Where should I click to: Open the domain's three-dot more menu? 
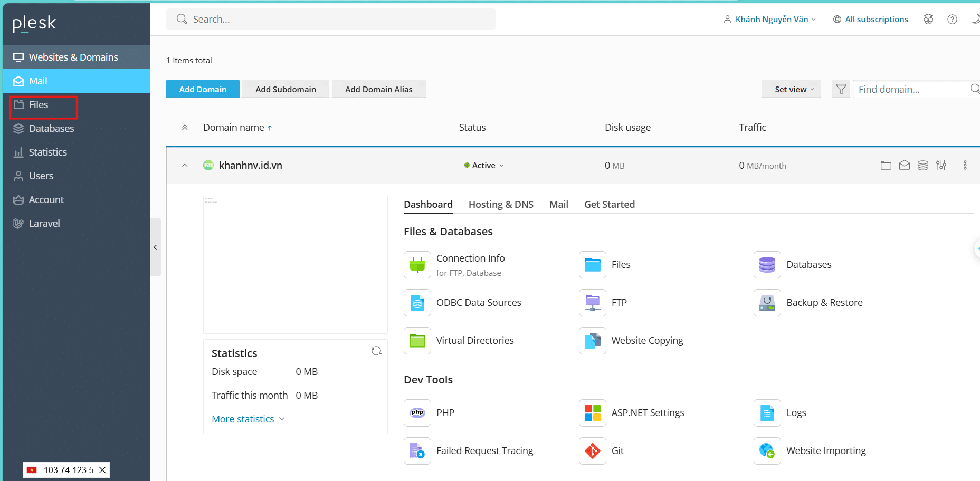(965, 166)
